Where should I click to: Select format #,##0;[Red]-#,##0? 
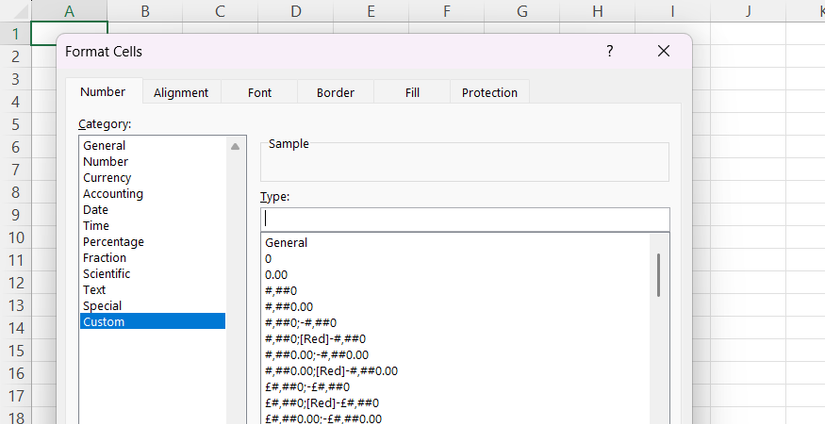click(455, 339)
